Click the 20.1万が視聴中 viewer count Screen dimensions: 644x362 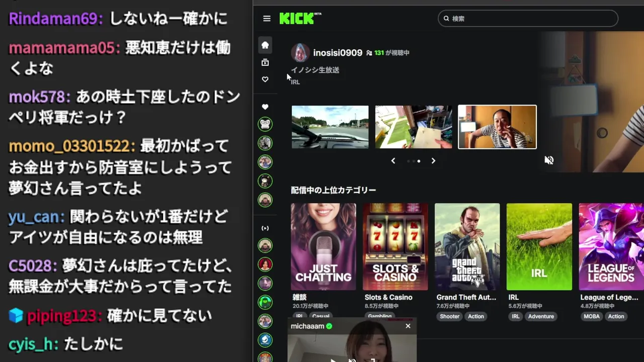click(x=310, y=306)
